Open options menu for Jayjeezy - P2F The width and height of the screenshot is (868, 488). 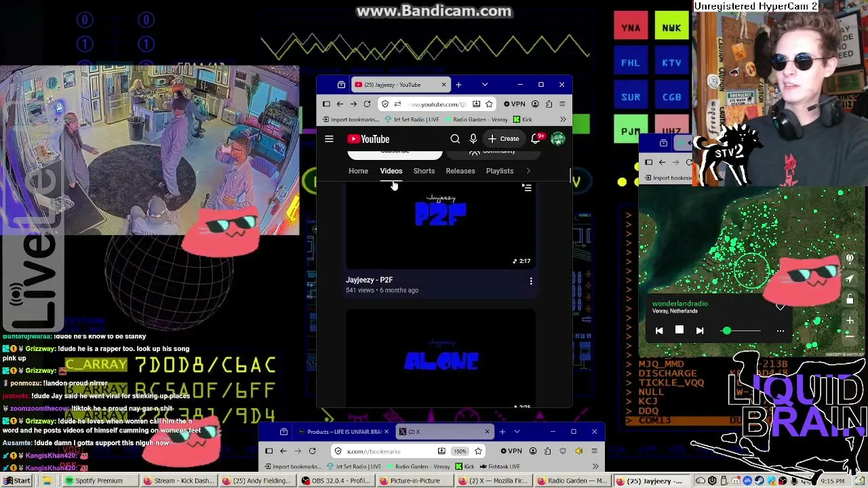[x=531, y=281]
